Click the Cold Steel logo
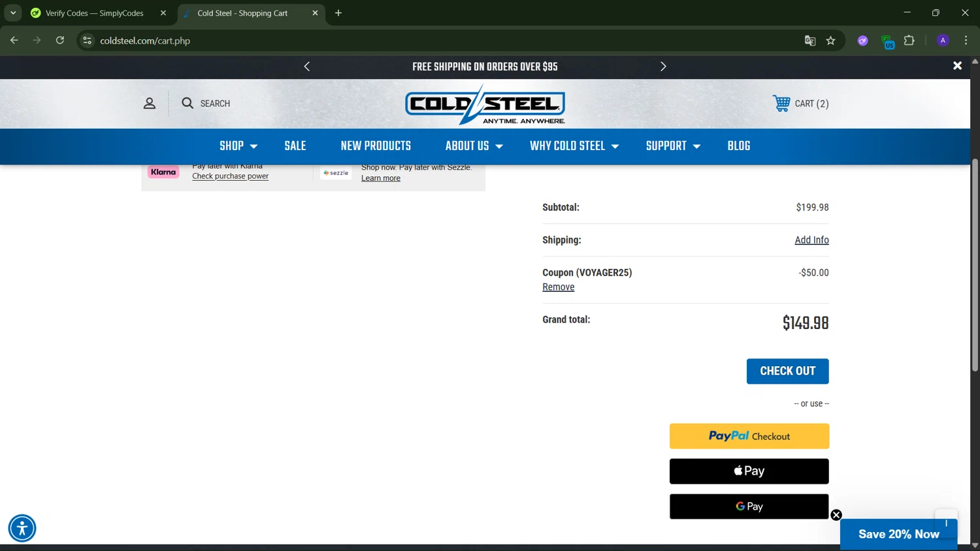Viewport: 980px width, 551px height. pos(485,104)
